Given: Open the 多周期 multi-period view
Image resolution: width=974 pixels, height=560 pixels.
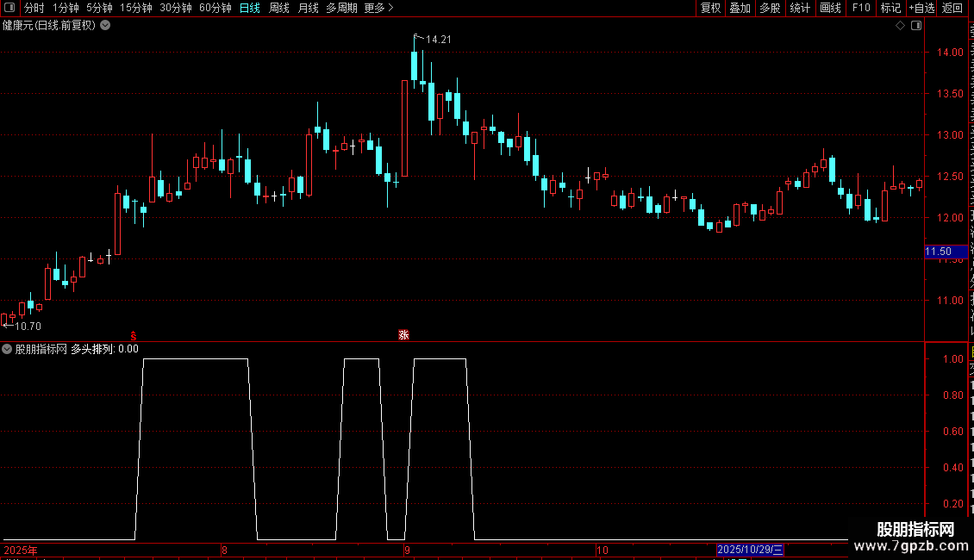Looking at the screenshot, I should click(x=341, y=8).
